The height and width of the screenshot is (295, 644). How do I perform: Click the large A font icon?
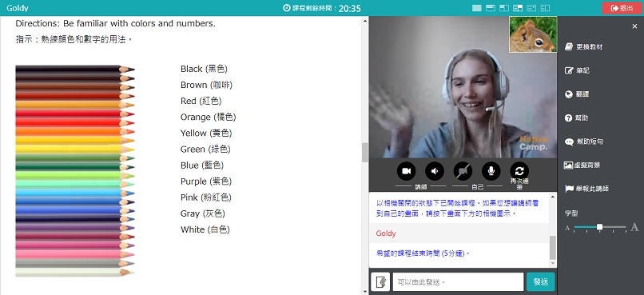634,227
